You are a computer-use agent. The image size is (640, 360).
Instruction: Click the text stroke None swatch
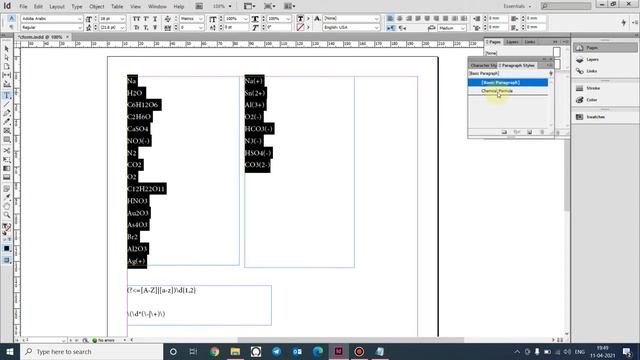point(300,27)
